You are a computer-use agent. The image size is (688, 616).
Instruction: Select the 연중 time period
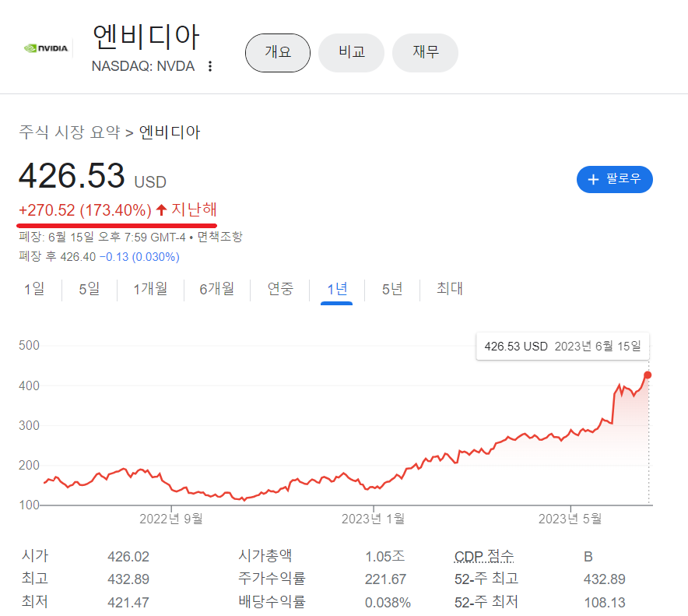point(279,288)
